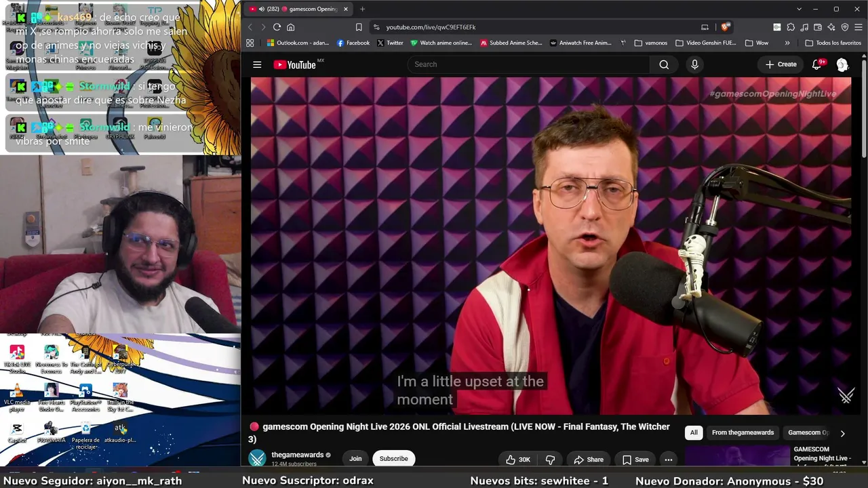The image size is (868, 488).
Task: Select the partially visible Gamescom filter chip
Action: [x=808, y=432]
